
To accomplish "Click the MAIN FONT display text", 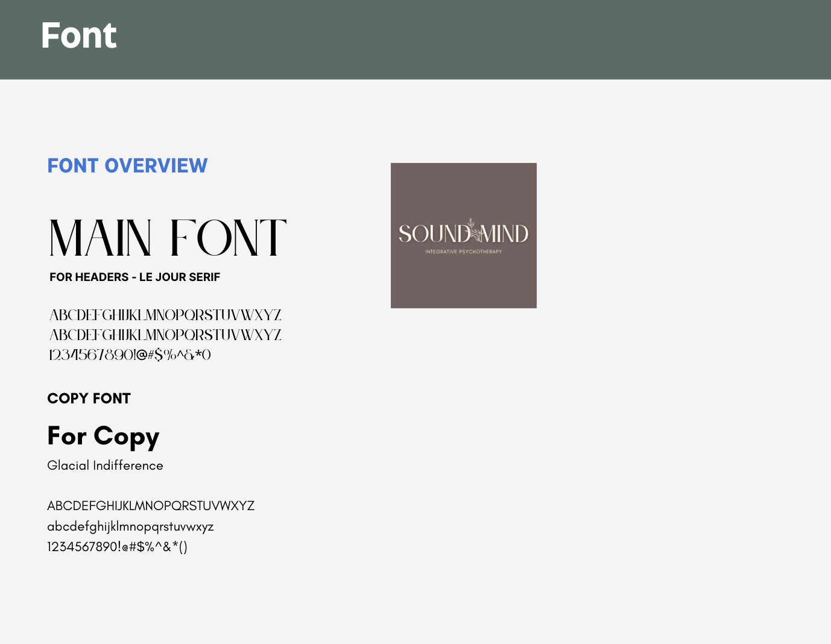I will tap(167, 236).
